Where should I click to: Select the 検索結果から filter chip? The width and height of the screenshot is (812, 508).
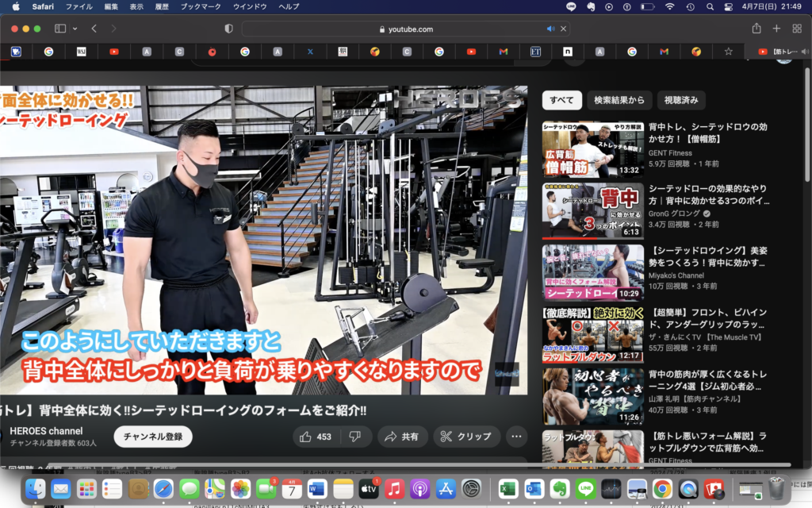tap(619, 100)
